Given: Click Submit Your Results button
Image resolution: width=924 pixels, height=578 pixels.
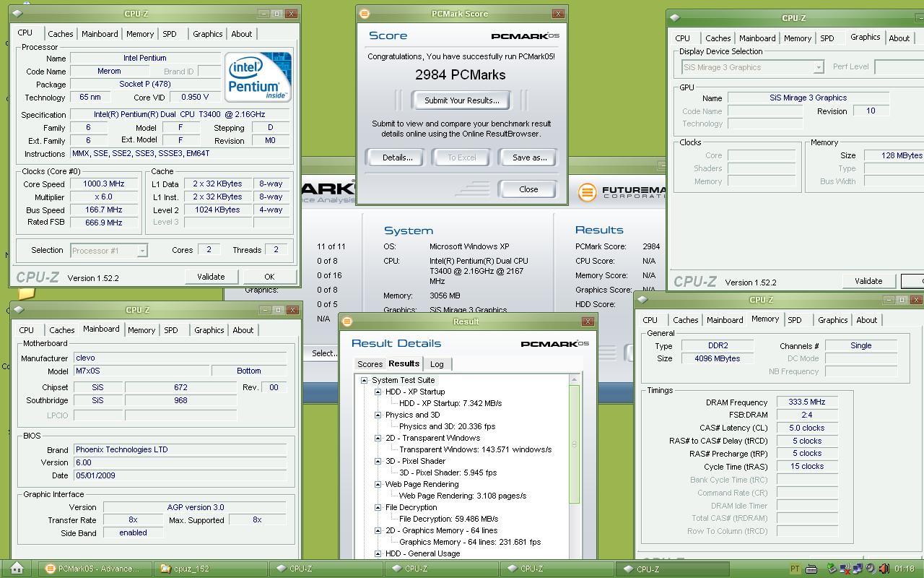Looking at the screenshot, I should (461, 100).
